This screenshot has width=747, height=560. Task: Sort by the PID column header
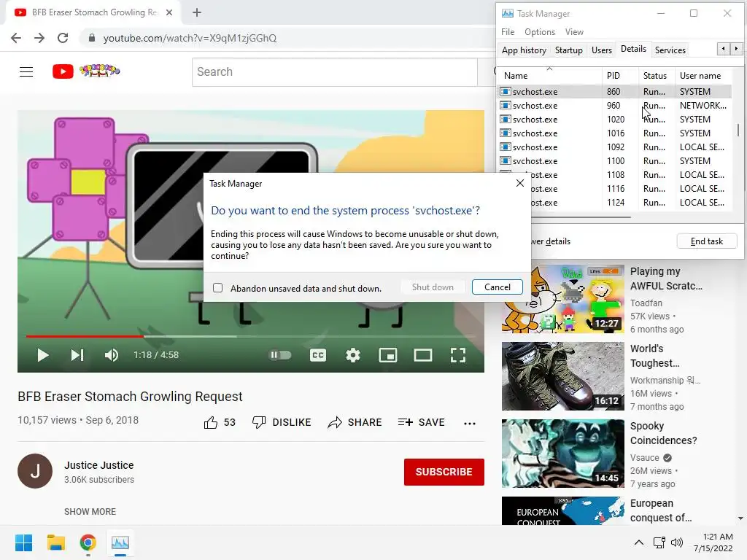[620, 76]
